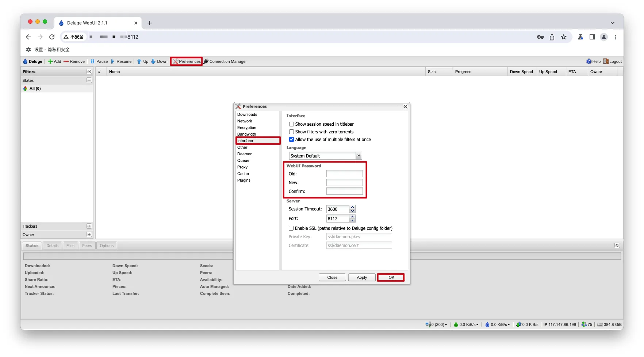644x357 pixels.
Task: Click DHT nodes count 75
Action: click(587, 324)
